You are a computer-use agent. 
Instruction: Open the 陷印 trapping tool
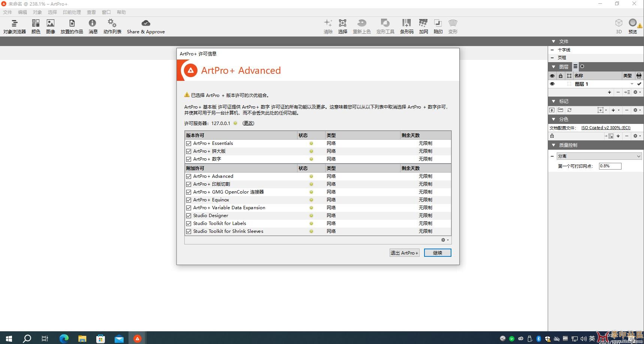pos(438,27)
